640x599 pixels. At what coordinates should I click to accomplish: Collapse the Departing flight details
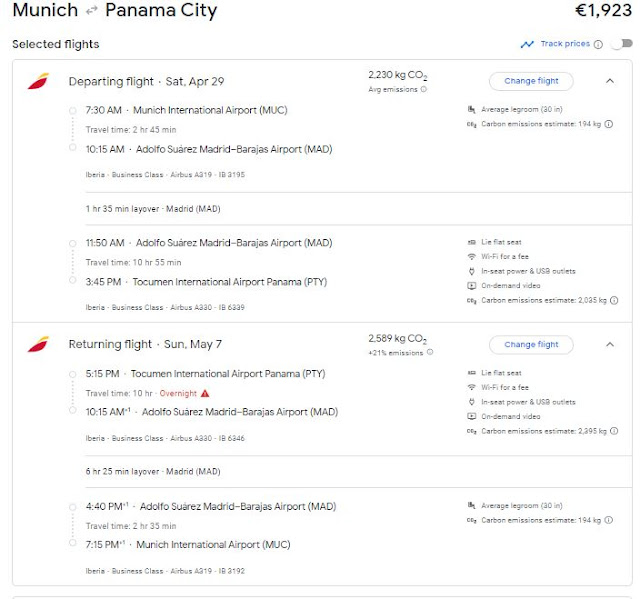click(609, 81)
